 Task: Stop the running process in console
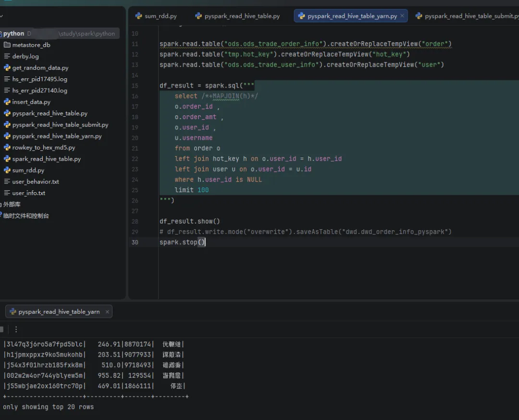click(1, 329)
